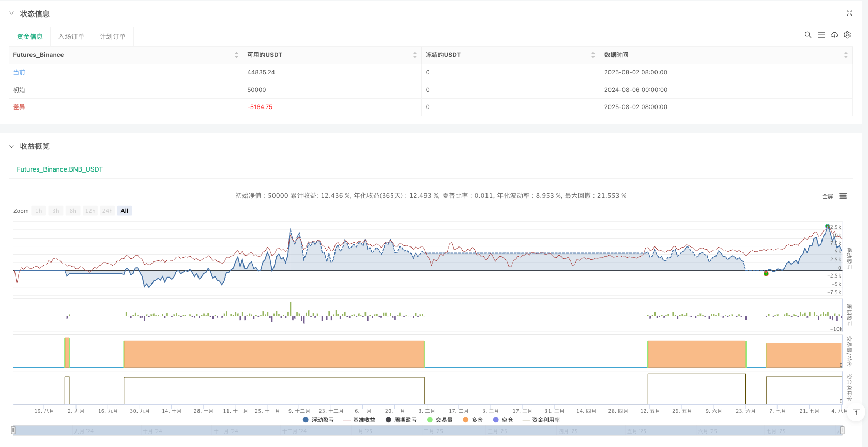Click the left handle of range navigator

point(13,430)
